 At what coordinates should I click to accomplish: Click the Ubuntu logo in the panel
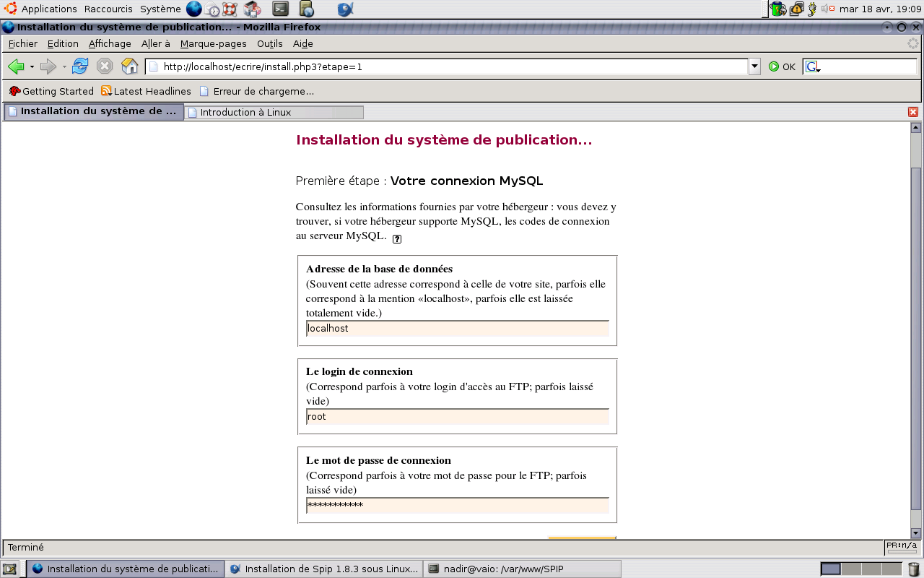[x=10, y=9]
